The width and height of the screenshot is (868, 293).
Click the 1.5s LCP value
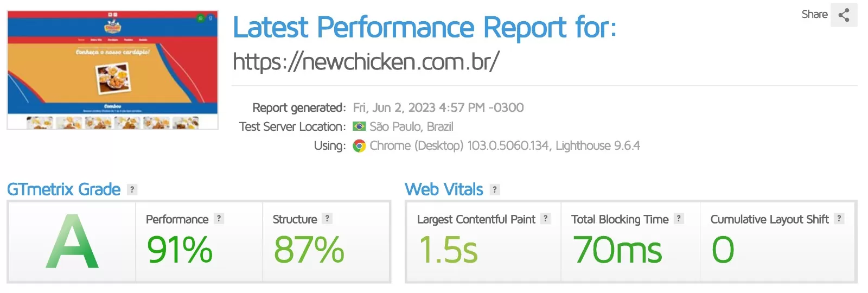pyautogui.click(x=449, y=250)
